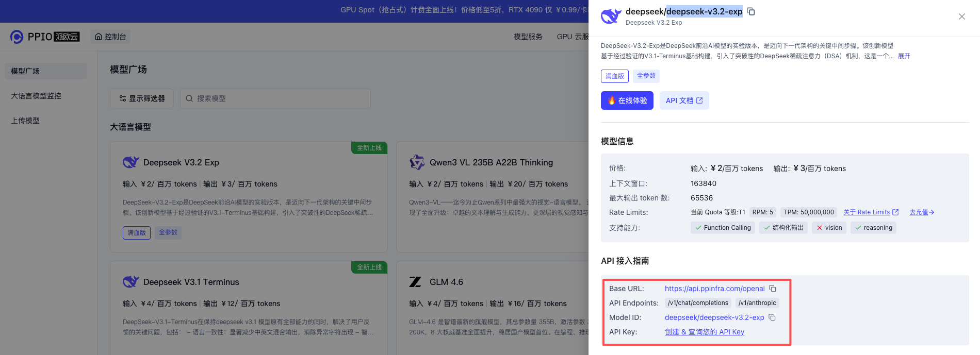
Task: Click max output token value 65536
Action: point(702,198)
